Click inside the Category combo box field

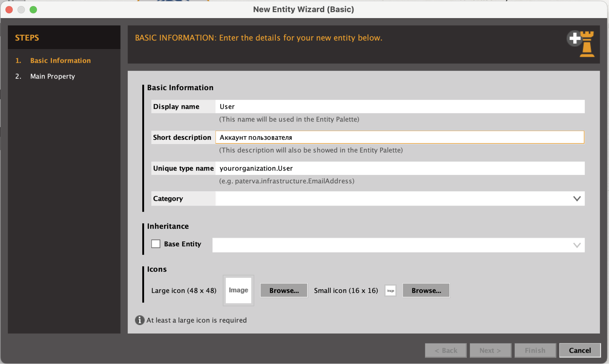point(400,199)
